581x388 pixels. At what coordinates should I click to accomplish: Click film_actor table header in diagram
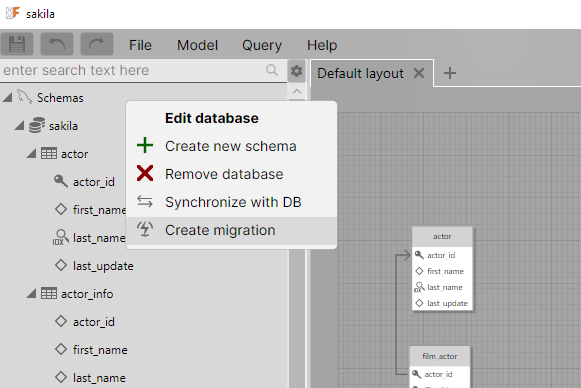439,356
